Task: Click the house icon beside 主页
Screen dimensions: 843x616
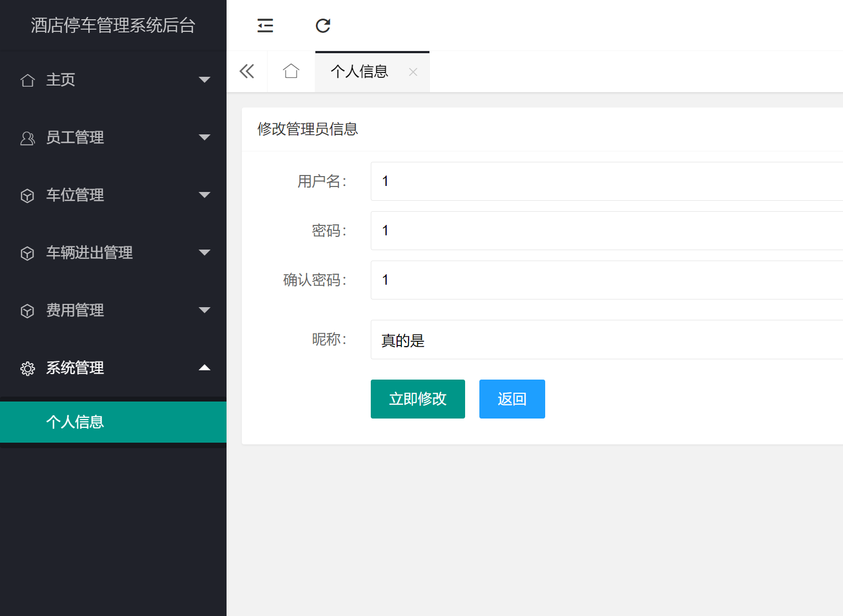Action: 27,80
